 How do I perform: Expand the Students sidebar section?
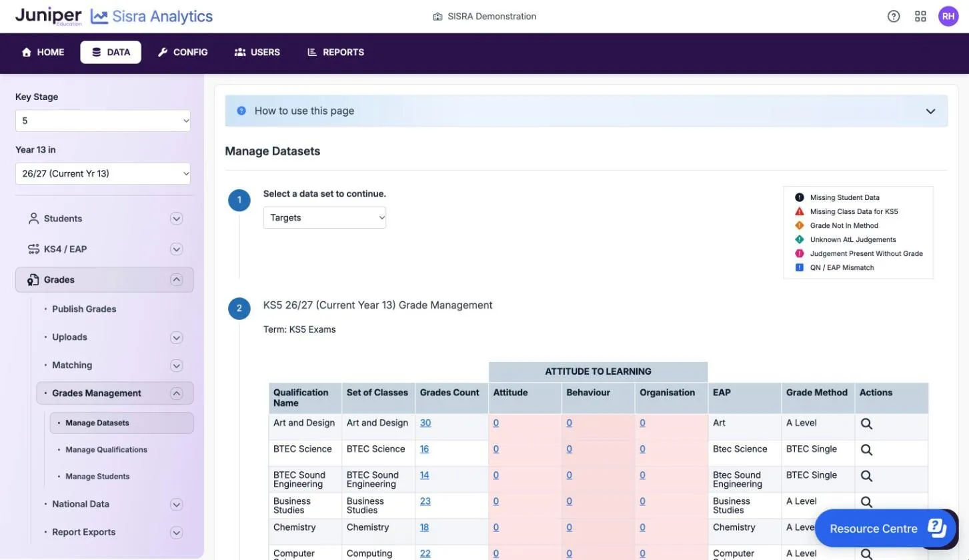[x=176, y=219]
